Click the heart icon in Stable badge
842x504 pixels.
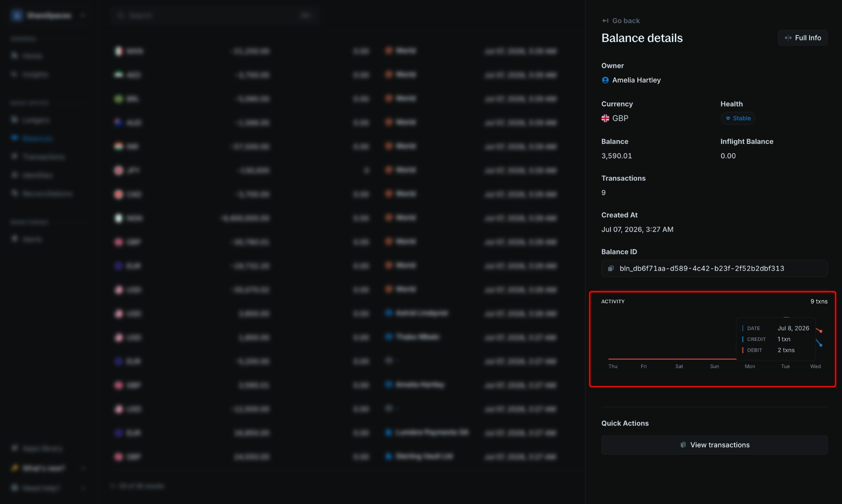728,118
